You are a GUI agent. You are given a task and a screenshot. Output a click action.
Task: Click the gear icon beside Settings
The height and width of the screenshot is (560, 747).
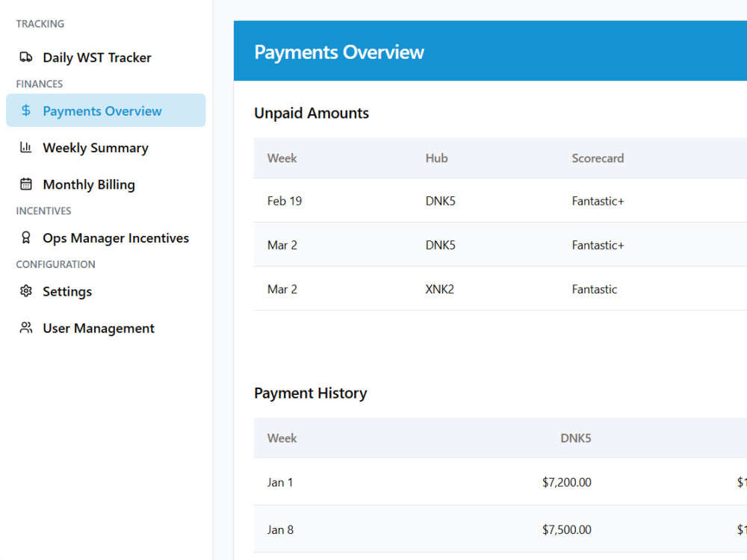(x=25, y=290)
